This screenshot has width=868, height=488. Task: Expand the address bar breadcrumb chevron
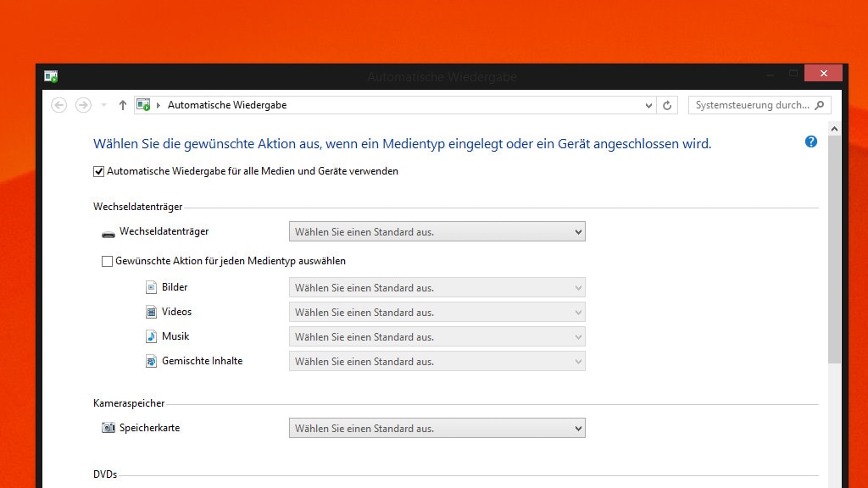pyautogui.click(x=159, y=105)
